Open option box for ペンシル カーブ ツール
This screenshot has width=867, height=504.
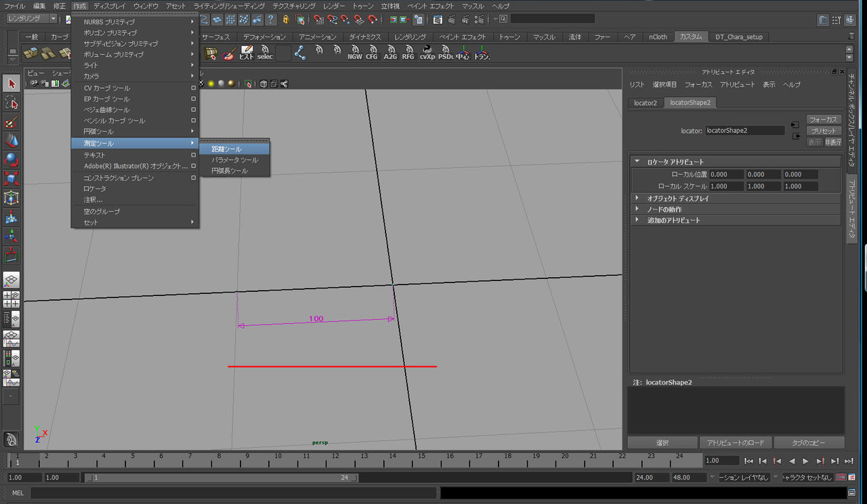coord(193,121)
